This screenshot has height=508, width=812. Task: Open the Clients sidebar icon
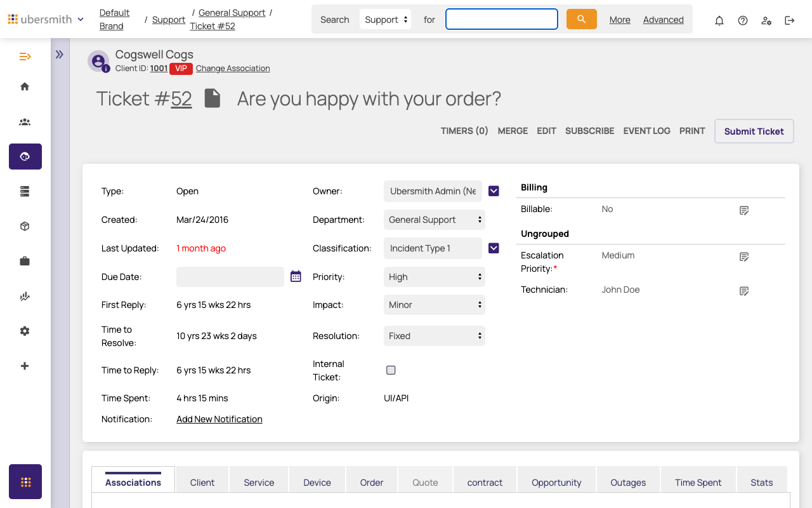point(25,122)
